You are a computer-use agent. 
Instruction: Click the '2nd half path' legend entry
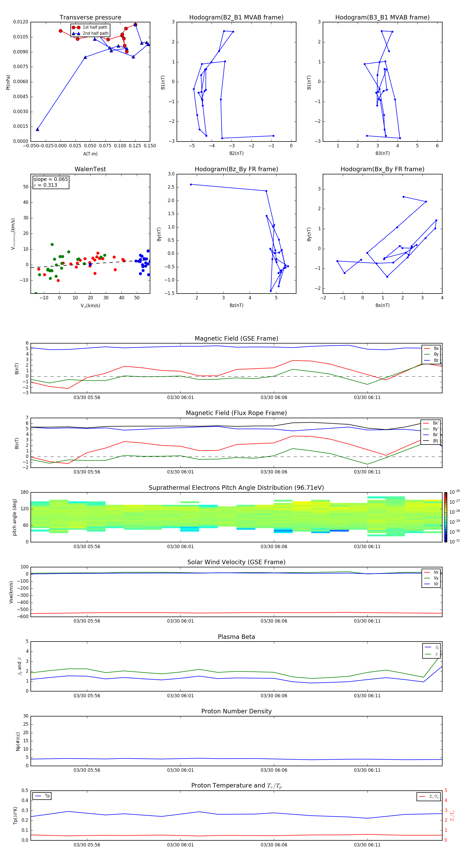click(90, 33)
